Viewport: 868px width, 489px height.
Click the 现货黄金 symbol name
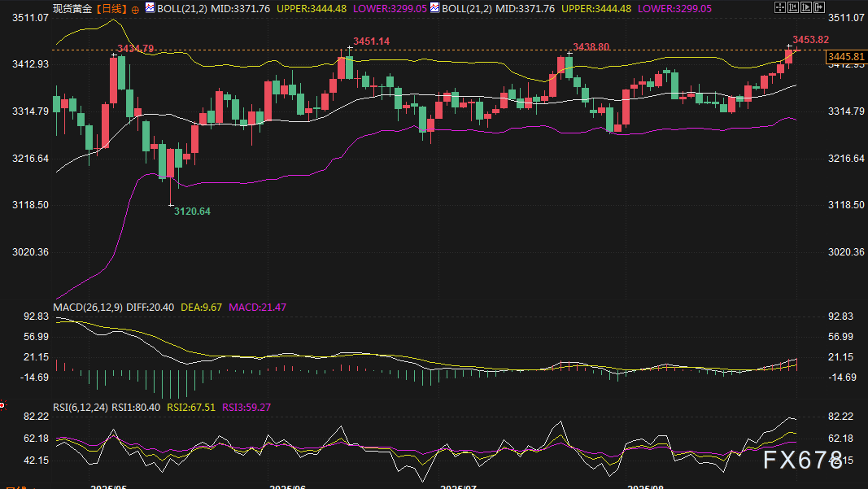pos(73,8)
